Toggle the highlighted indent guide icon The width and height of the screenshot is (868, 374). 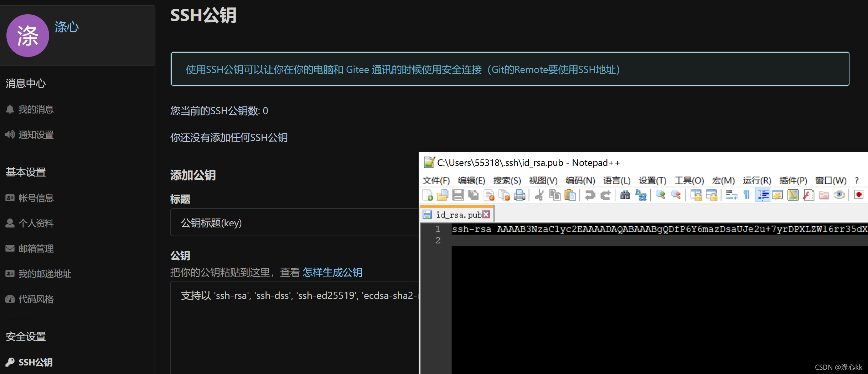click(763, 195)
